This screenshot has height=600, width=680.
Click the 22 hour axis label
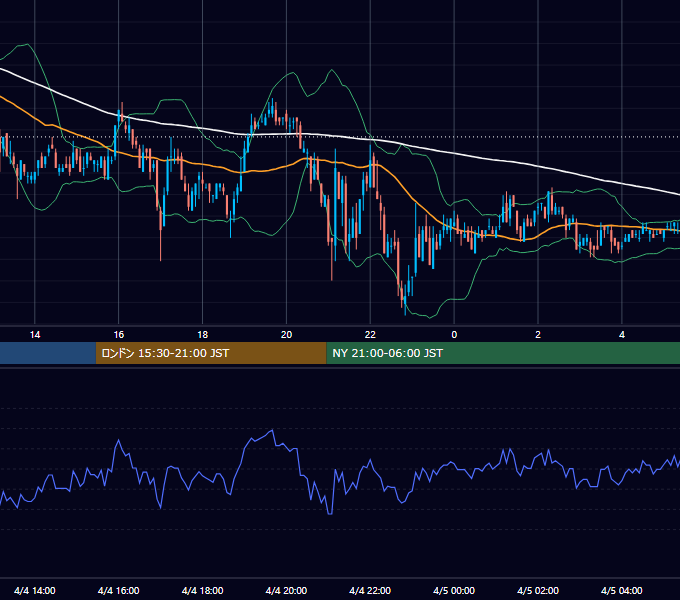[x=370, y=335]
